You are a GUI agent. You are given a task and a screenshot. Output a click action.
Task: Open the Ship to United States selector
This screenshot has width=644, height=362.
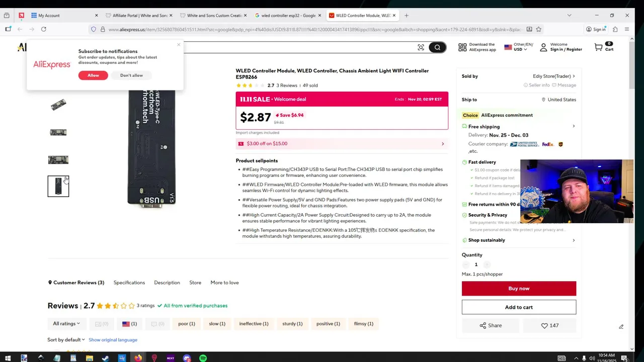(x=558, y=100)
